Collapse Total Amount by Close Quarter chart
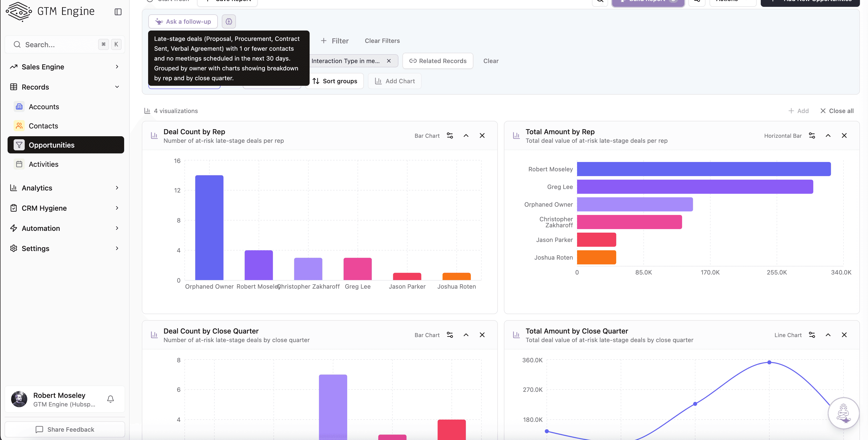The image size is (868, 440). (x=828, y=335)
